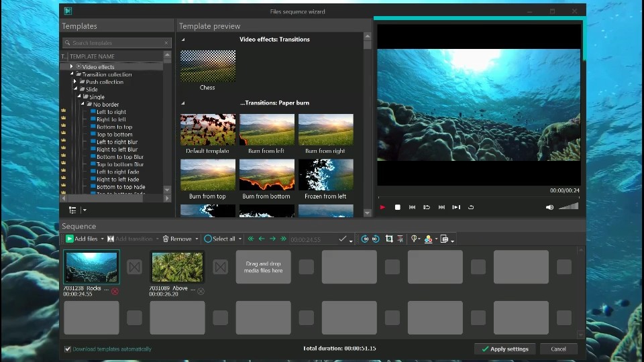644x362 pixels.
Task: Expand the Video effects tree node
Action: 72,67
